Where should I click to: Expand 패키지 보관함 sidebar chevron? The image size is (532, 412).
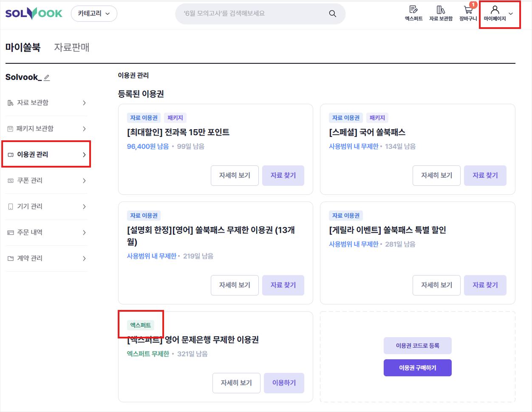point(84,129)
